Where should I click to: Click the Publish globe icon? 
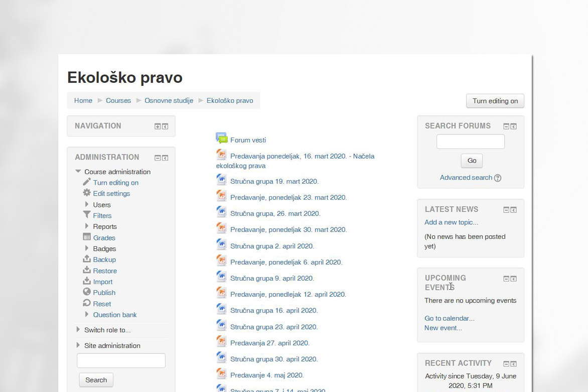[x=87, y=292]
